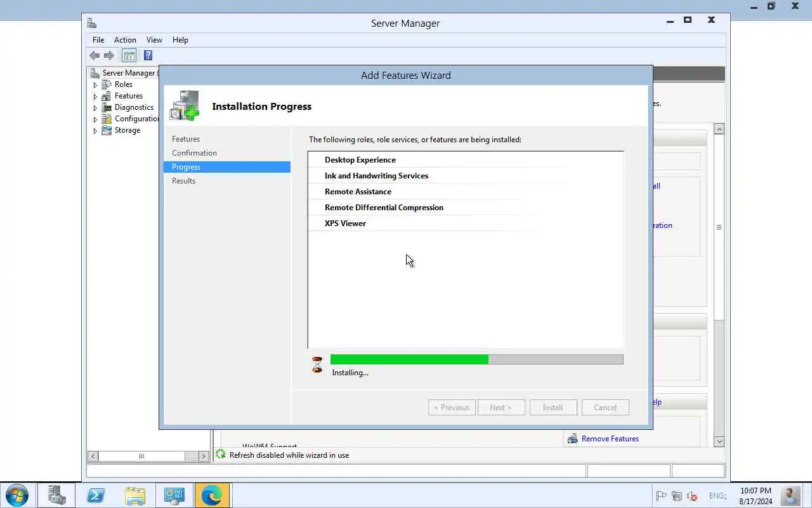Select the Features node icon
812x508 pixels.
pos(107,96)
